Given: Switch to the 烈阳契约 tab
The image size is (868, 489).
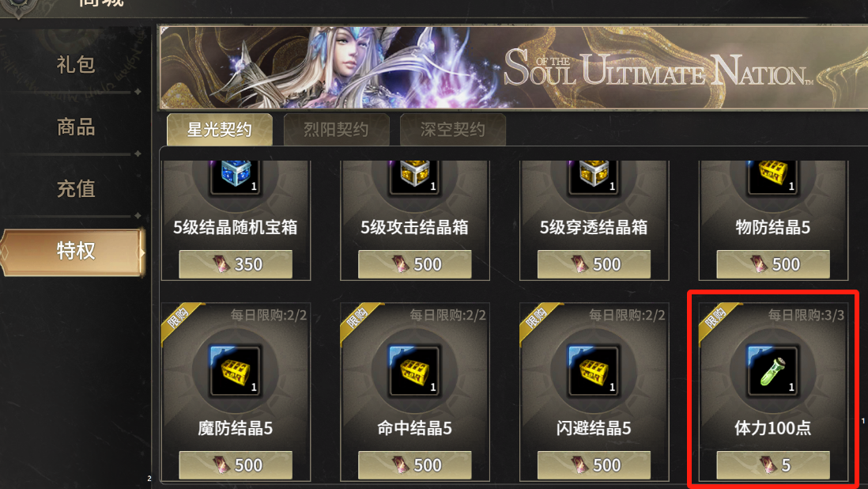Looking at the screenshot, I should [336, 130].
